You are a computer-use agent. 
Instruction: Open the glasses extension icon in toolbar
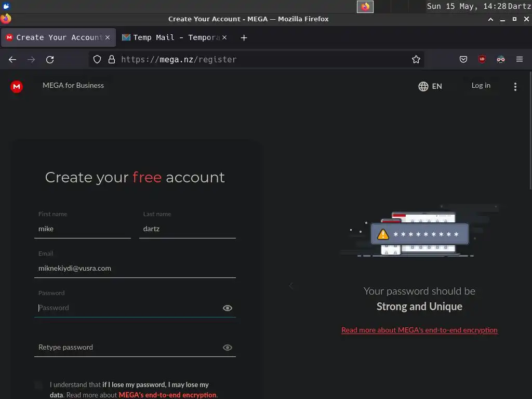click(501, 59)
